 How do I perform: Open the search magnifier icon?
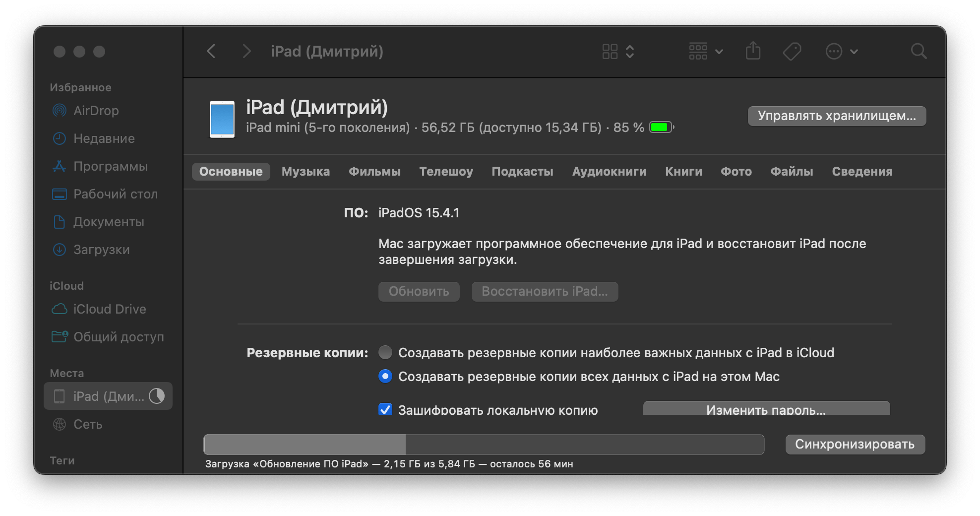(x=919, y=51)
